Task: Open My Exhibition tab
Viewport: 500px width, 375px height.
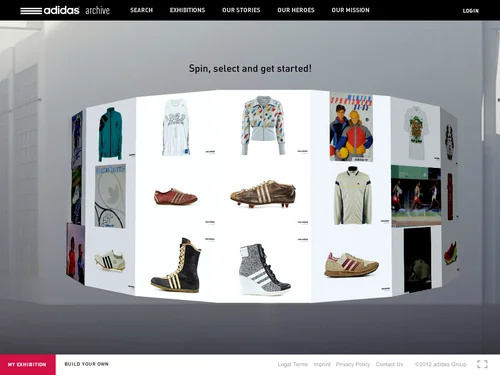Action: pyautogui.click(x=28, y=364)
